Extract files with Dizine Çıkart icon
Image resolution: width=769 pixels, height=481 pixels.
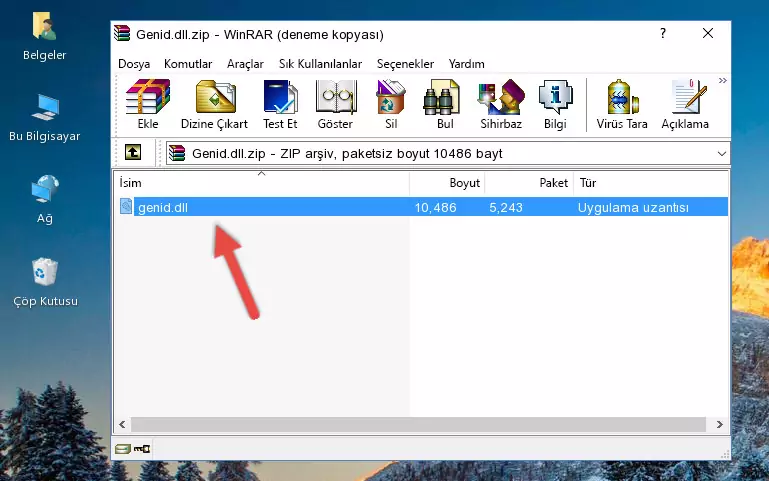(x=214, y=104)
